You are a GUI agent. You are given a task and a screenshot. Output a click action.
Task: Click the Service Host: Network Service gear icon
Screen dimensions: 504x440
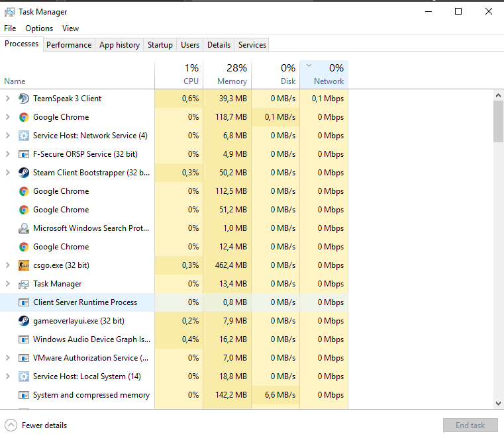click(23, 136)
